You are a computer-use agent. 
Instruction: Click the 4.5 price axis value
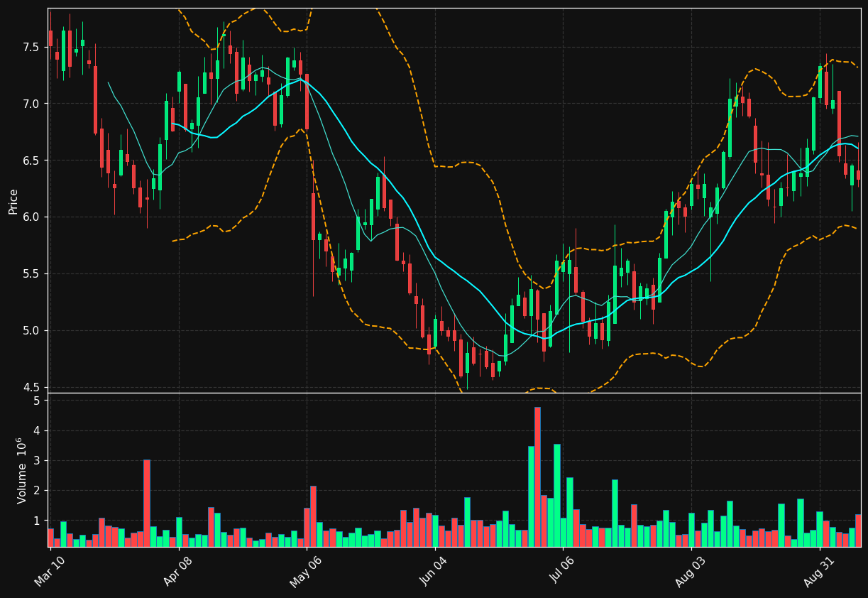click(31, 387)
